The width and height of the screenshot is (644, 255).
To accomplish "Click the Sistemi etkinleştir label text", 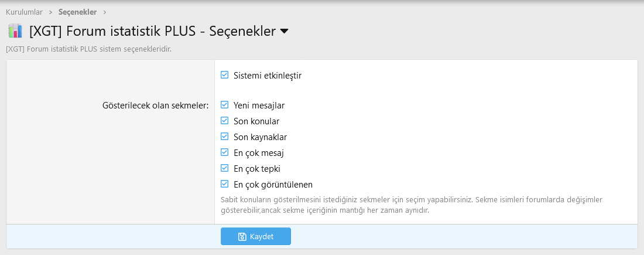I will tap(268, 76).
